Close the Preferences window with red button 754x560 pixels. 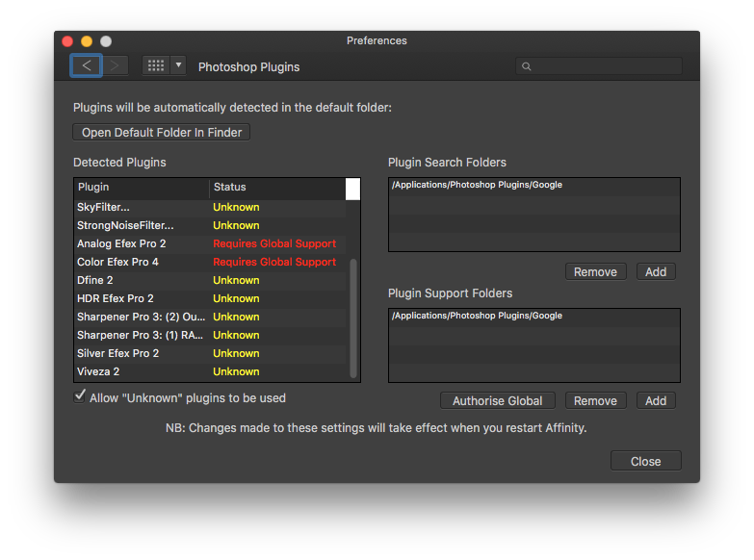click(x=67, y=41)
